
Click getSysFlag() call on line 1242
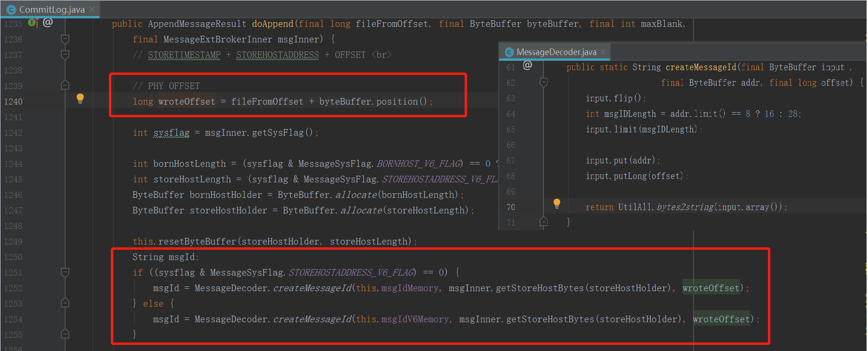282,133
